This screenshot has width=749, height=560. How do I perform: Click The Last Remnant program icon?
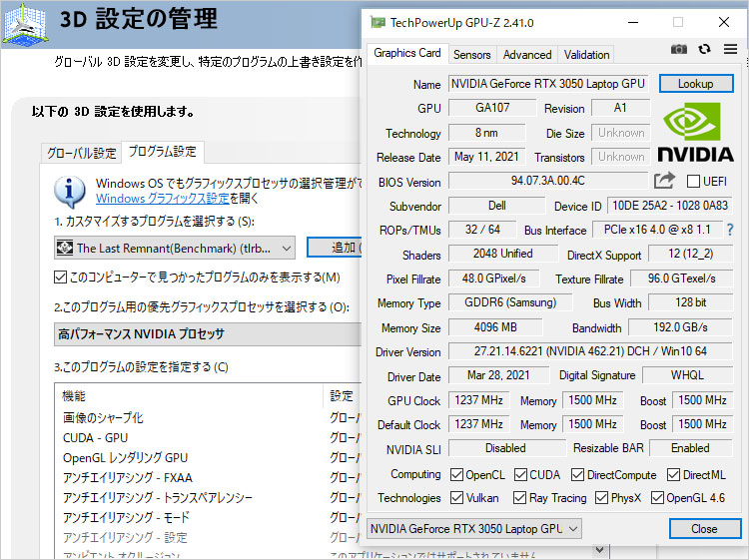[x=65, y=248]
